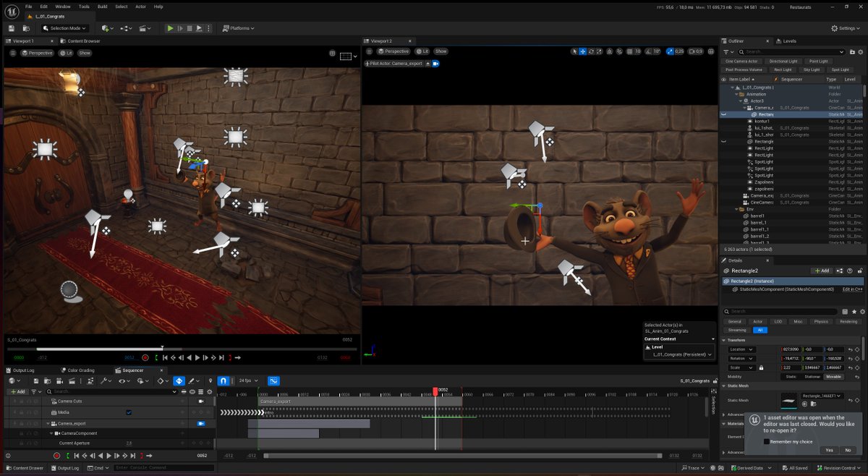Click Sequencer record button at bottom
The width and height of the screenshot is (868, 476).
tap(56, 456)
